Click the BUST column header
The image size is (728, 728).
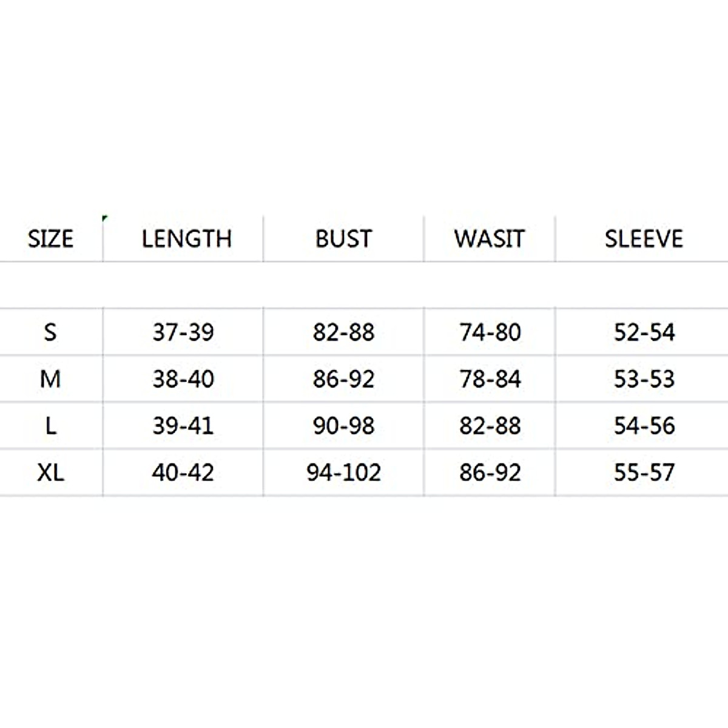[x=343, y=238]
